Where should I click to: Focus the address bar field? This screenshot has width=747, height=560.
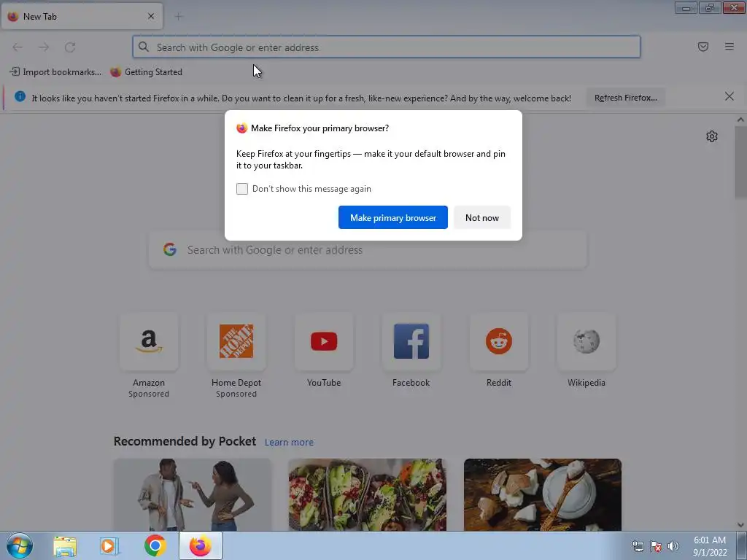point(387,47)
